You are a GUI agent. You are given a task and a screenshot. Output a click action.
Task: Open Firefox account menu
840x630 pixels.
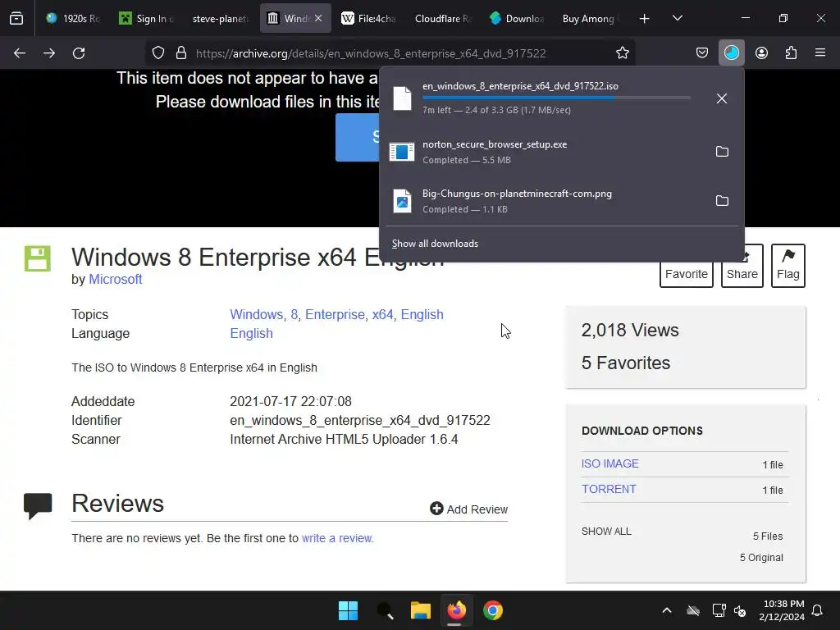coord(761,53)
